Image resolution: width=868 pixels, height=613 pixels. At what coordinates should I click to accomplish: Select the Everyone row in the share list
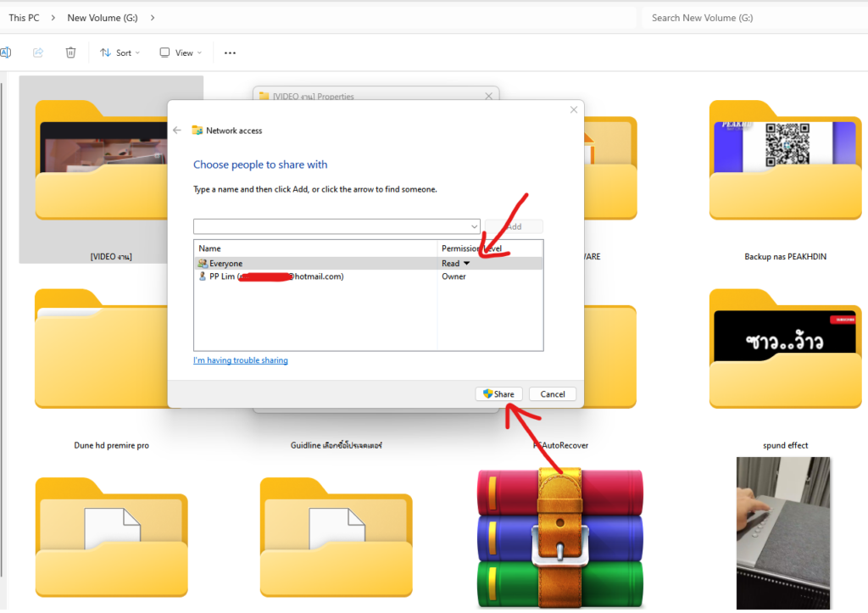pyautogui.click(x=369, y=264)
